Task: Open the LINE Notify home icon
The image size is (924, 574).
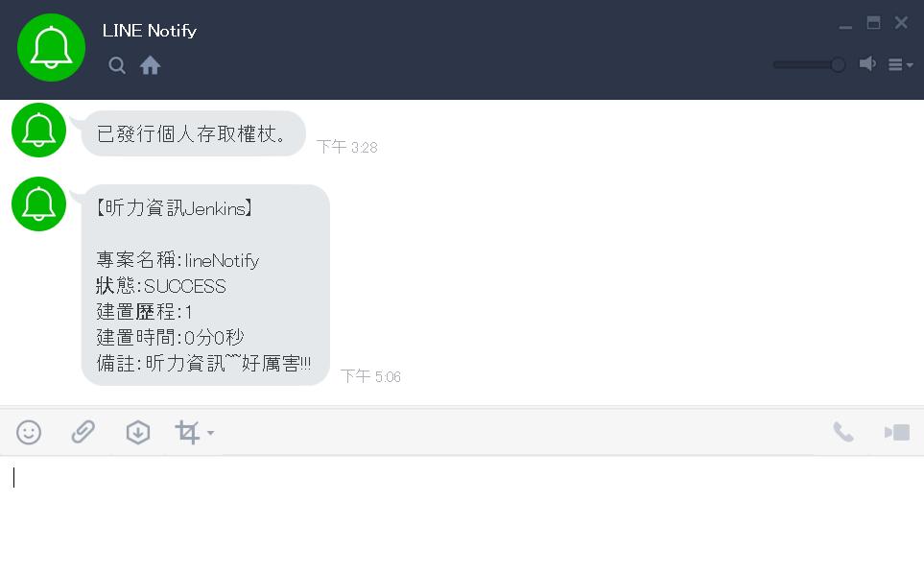Action: click(x=151, y=65)
